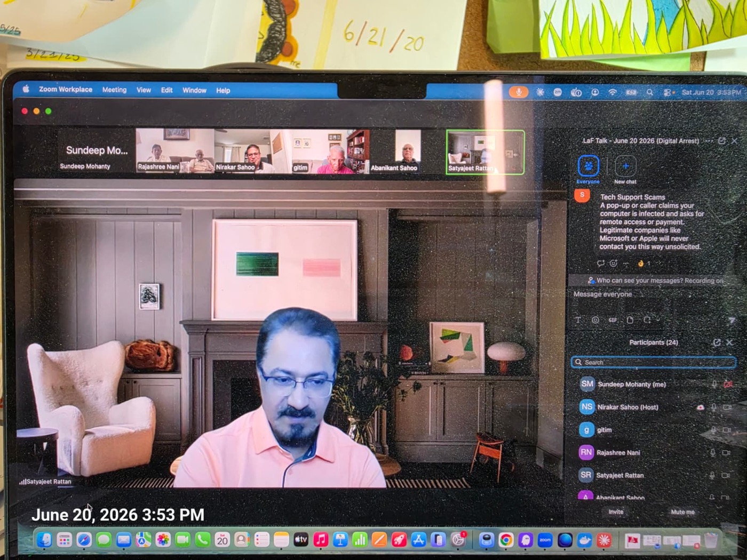Open the GIF picker
747x560 pixels.
pos(613,320)
